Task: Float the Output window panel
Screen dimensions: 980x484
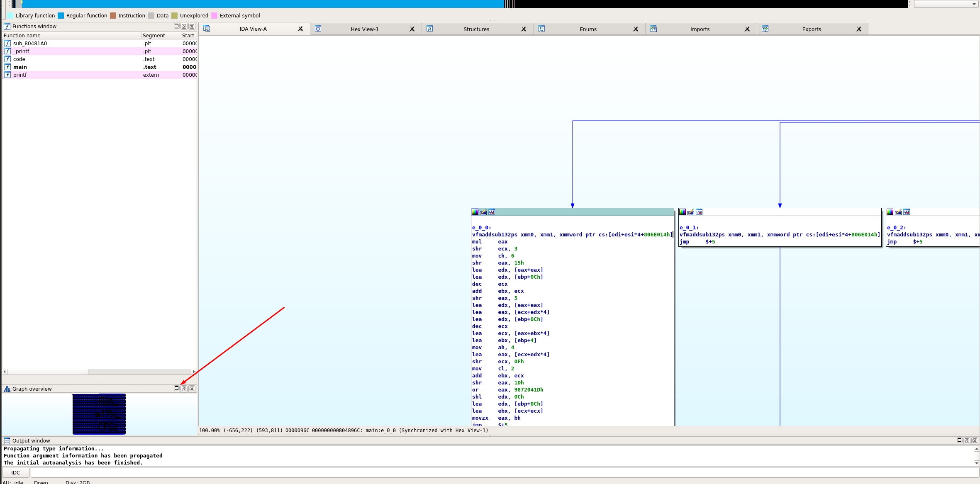Action: (x=967, y=441)
